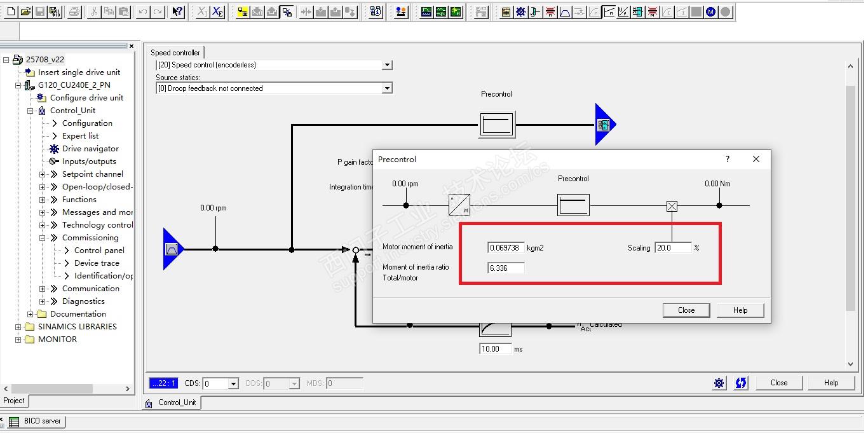Image resolution: width=868 pixels, height=433 pixels.
Task: Open the device info toolbar icon
Action: coord(376,11)
